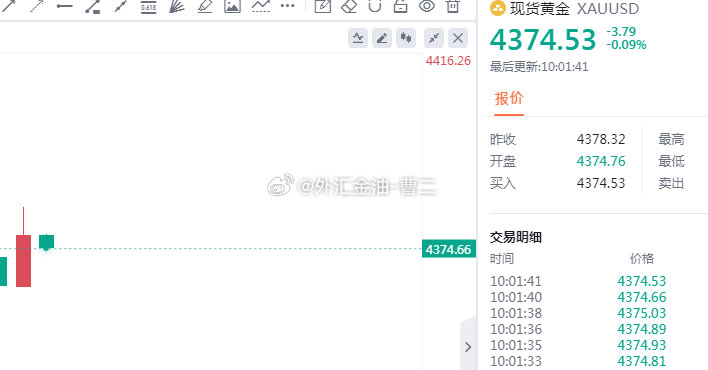Select the 10:01:41 trade row time
708x370 pixels.
[x=516, y=281]
